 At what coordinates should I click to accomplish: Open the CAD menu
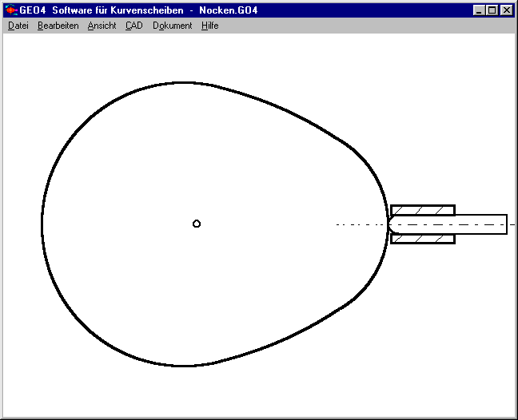(134, 26)
